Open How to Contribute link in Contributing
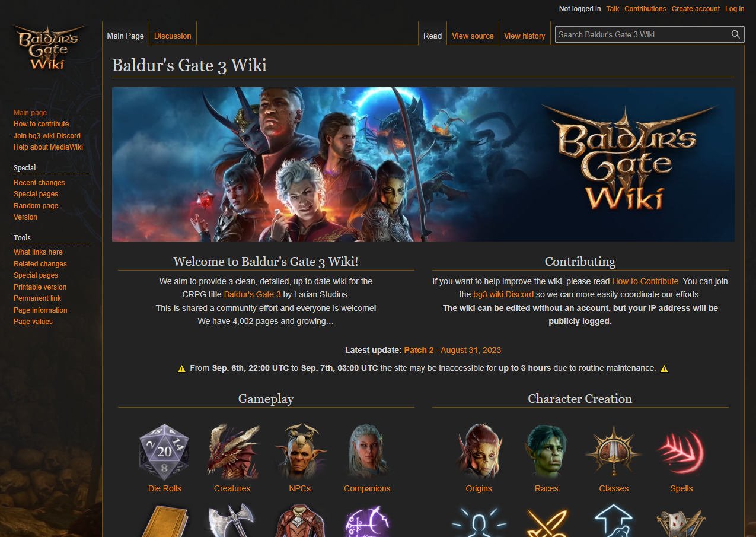The width and height of the screenshot is (756, 537). pos(645,281)
